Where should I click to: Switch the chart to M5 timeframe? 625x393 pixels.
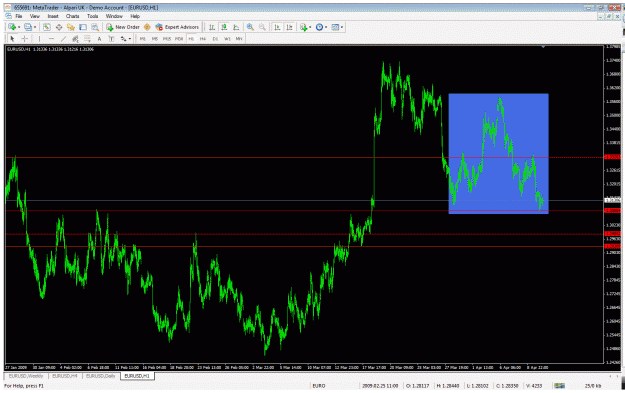[x=155, y=39]
